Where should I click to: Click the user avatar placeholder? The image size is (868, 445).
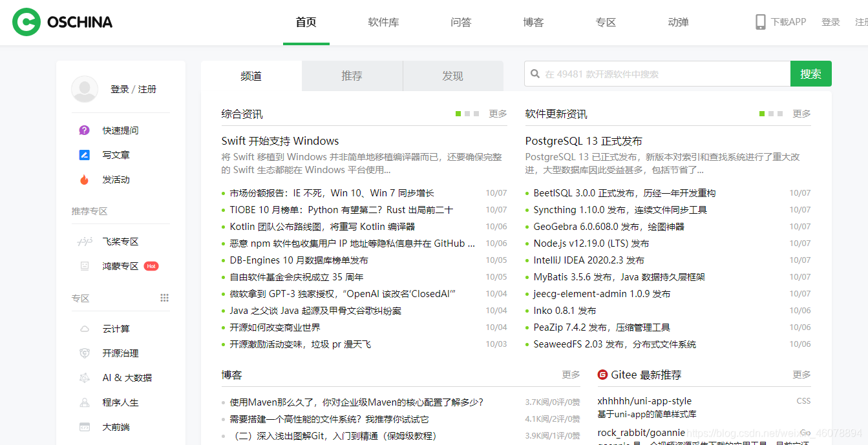pos(85,89)
